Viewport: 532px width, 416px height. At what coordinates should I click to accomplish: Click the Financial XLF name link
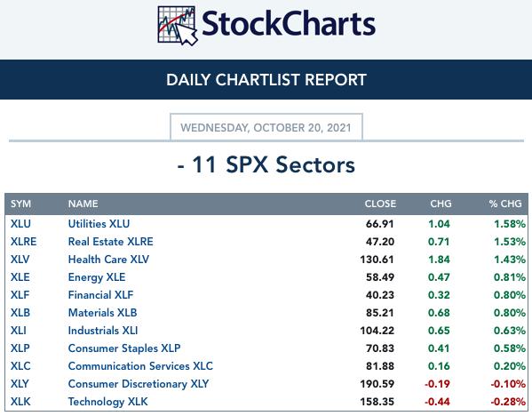100,295
